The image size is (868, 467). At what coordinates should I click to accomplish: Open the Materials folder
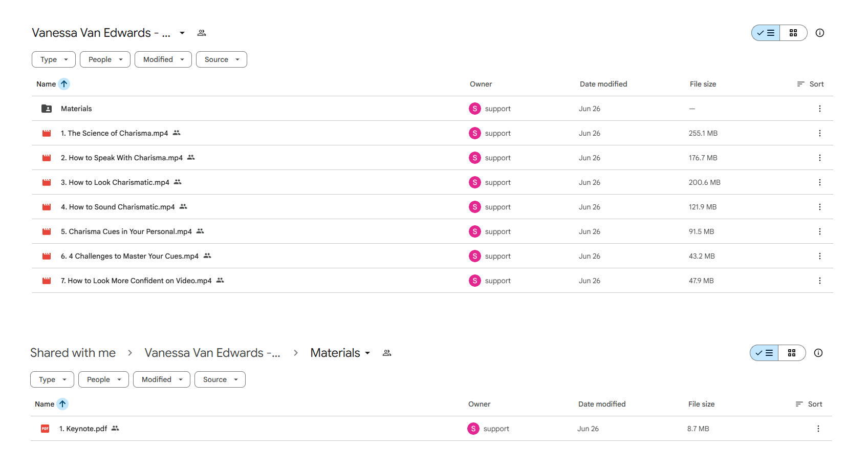(x=76, y=109)
